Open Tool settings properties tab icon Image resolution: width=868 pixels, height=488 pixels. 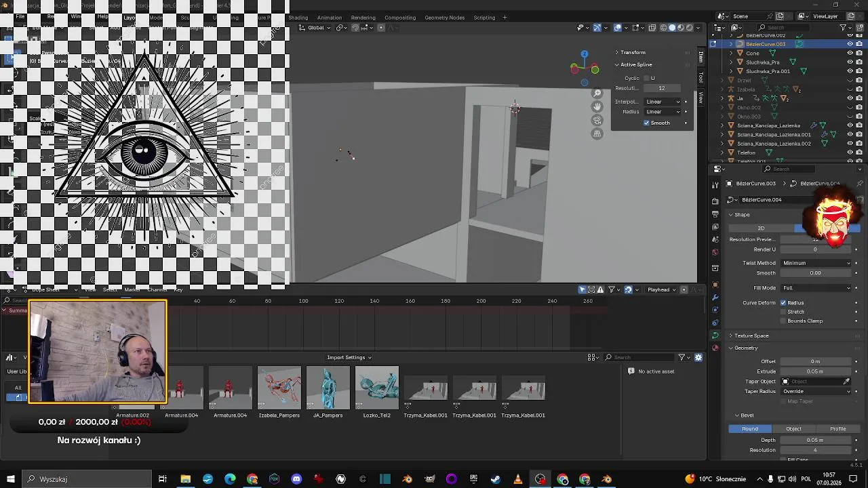715,184
